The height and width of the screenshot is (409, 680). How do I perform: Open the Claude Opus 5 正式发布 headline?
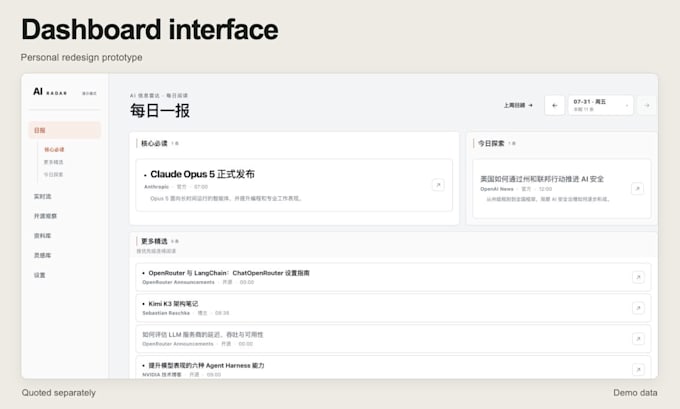click(x=202, y=174)
